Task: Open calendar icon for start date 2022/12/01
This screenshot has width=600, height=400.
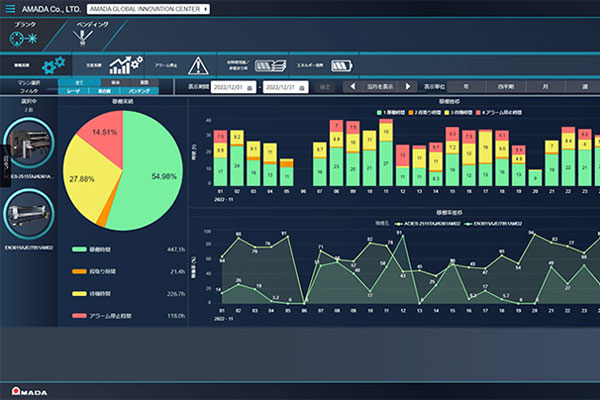Action: (x=250, y=88)
